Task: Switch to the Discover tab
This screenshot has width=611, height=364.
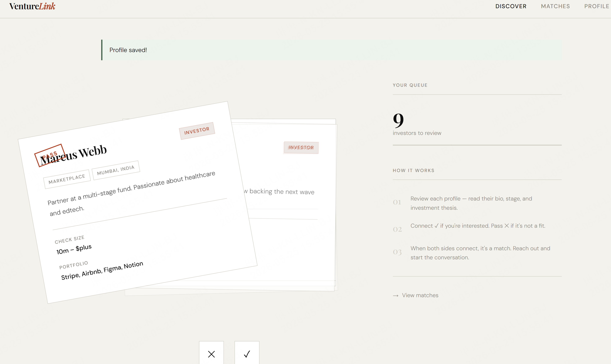Action: pyautogui.click(x=511, y=6)
